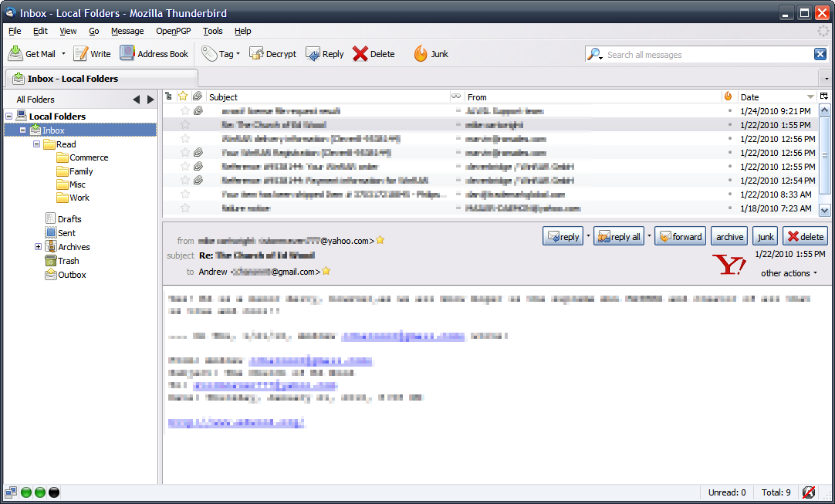Collapse the Read folder node

[37, 144]
